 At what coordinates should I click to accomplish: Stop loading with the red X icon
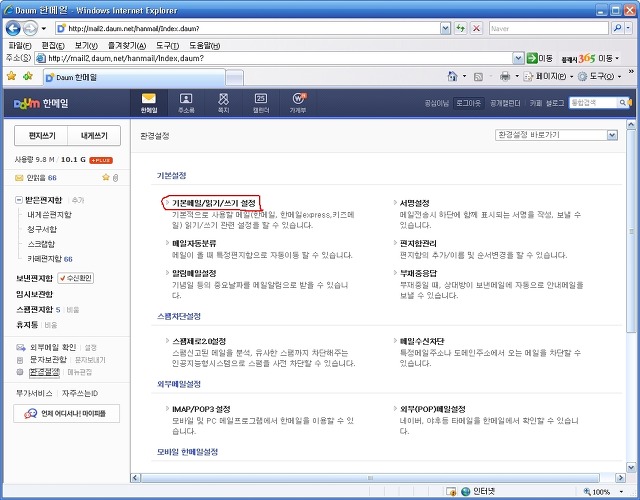click(476, 28)
